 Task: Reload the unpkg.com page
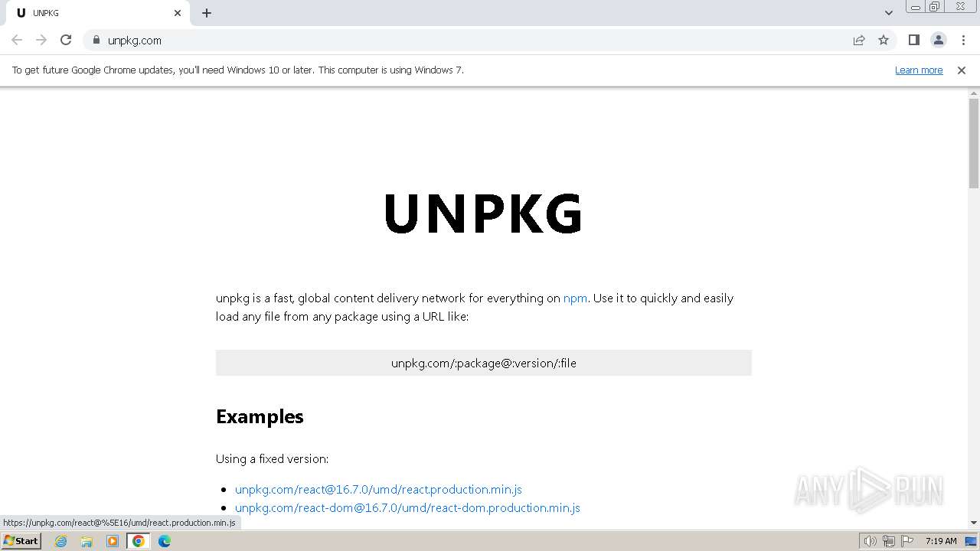(x=66, y=40)
